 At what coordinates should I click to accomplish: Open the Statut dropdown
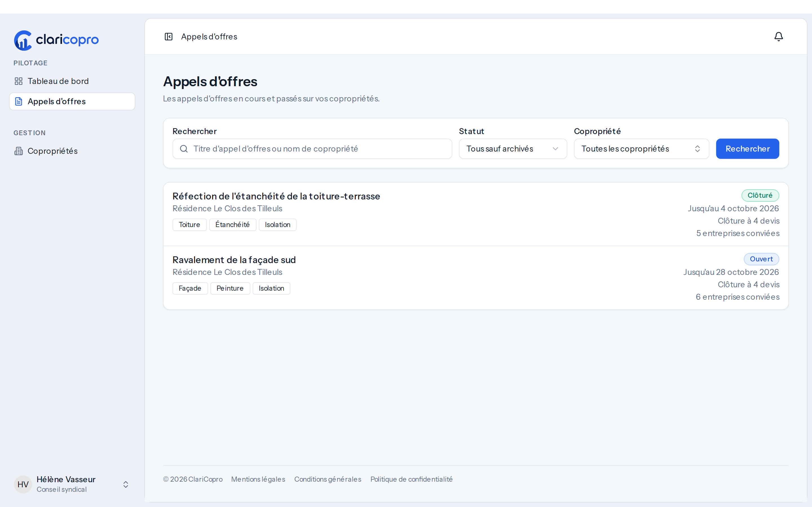point(513,148)
